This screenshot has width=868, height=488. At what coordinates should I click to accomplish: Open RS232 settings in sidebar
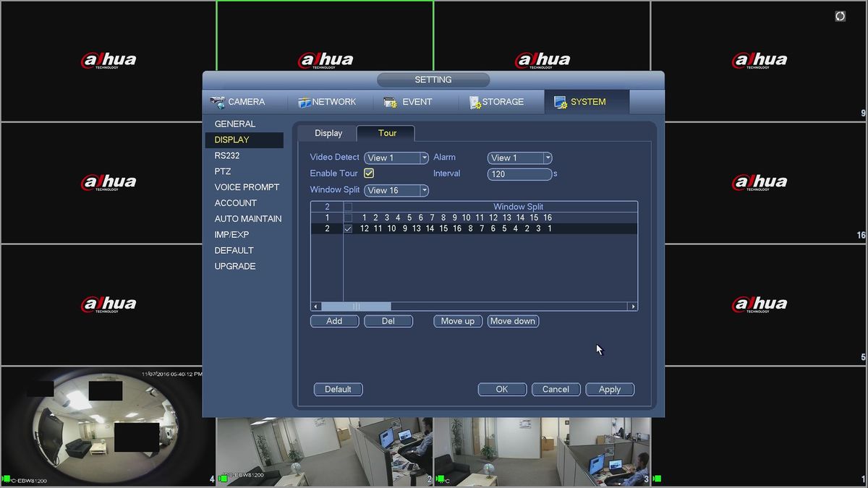tap(227, 156)
